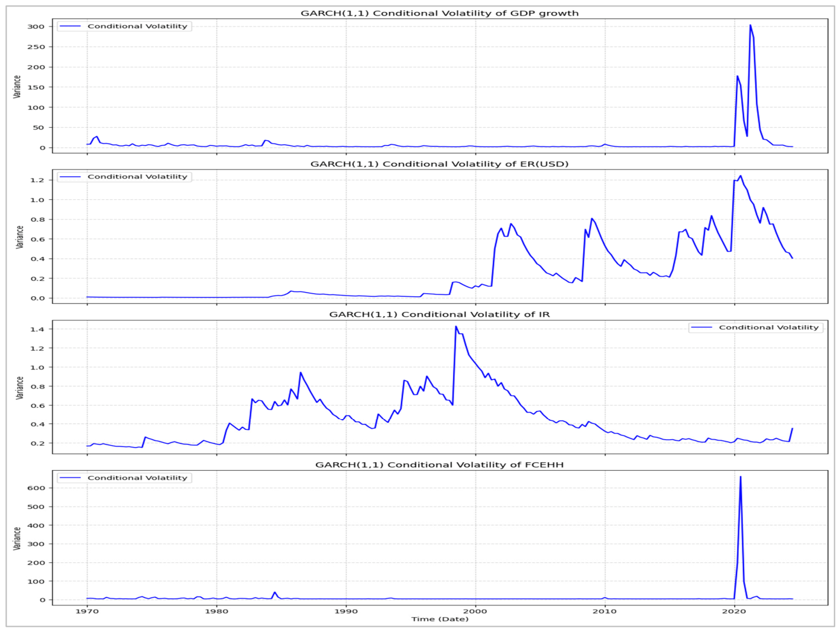840x632 pixels.
Task: Click the 1980 x-axis tick label
Action: point(217,611)
